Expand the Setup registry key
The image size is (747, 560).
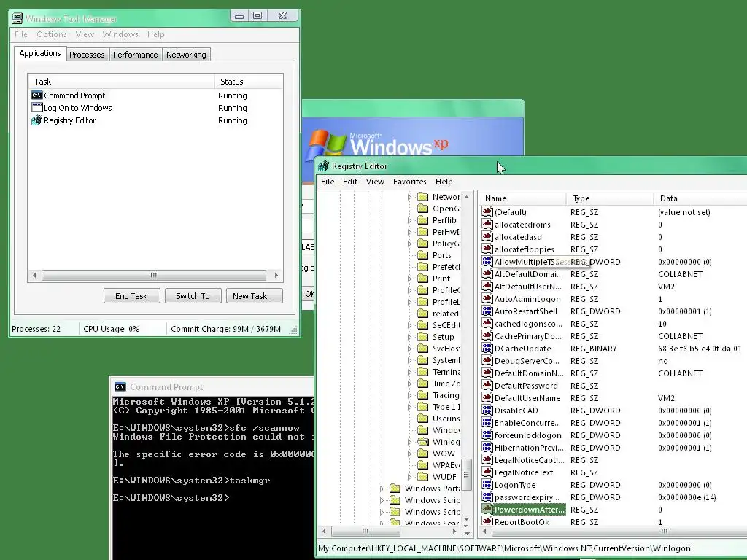coord(409,337)
